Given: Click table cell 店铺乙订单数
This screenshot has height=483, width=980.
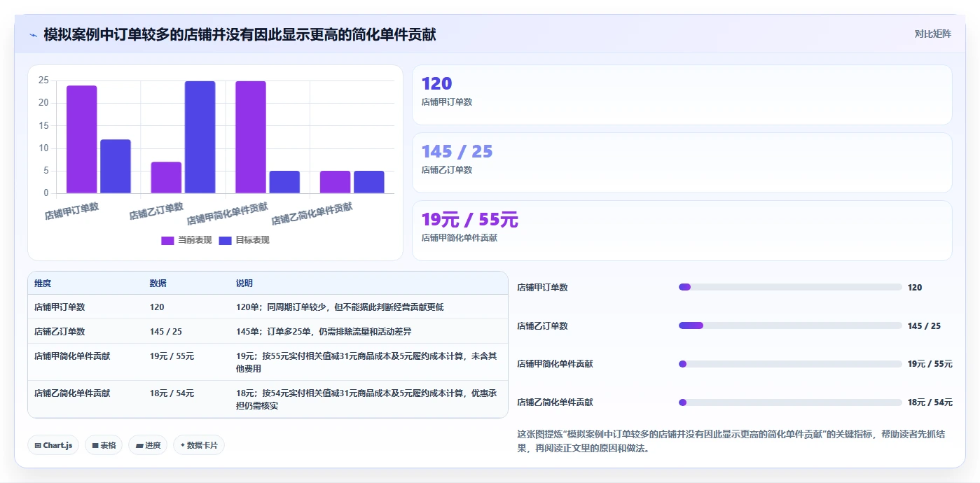Looking at the screenshot, I should [x=60, y=331].
